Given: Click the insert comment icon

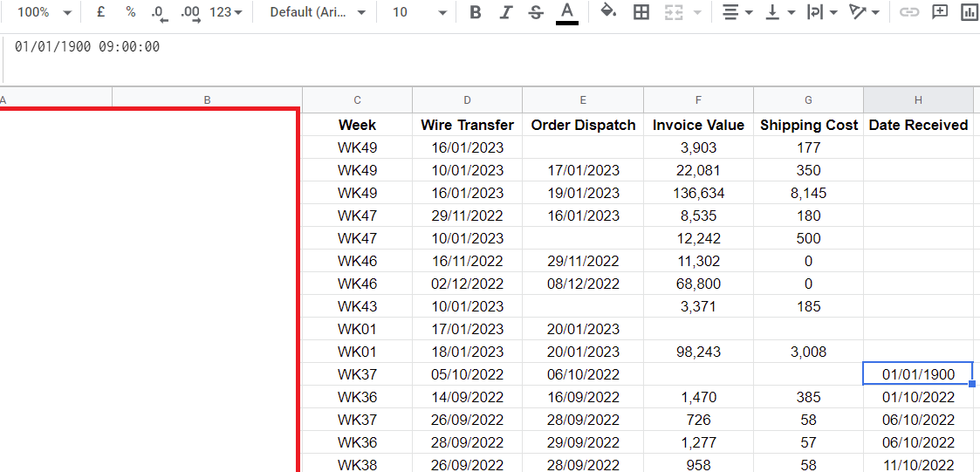Looking at the screenshot, I should (x=940, y=12).
